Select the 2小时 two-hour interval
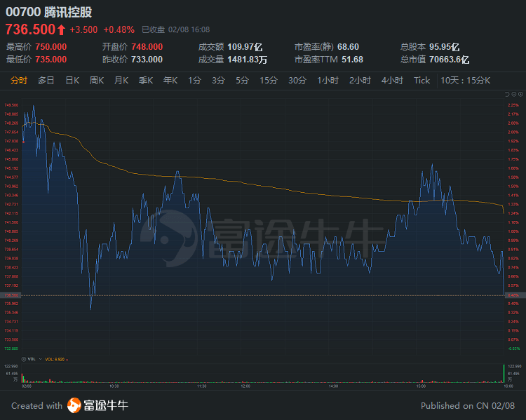The width and height of the screenshot is (526, 420). 360,81
